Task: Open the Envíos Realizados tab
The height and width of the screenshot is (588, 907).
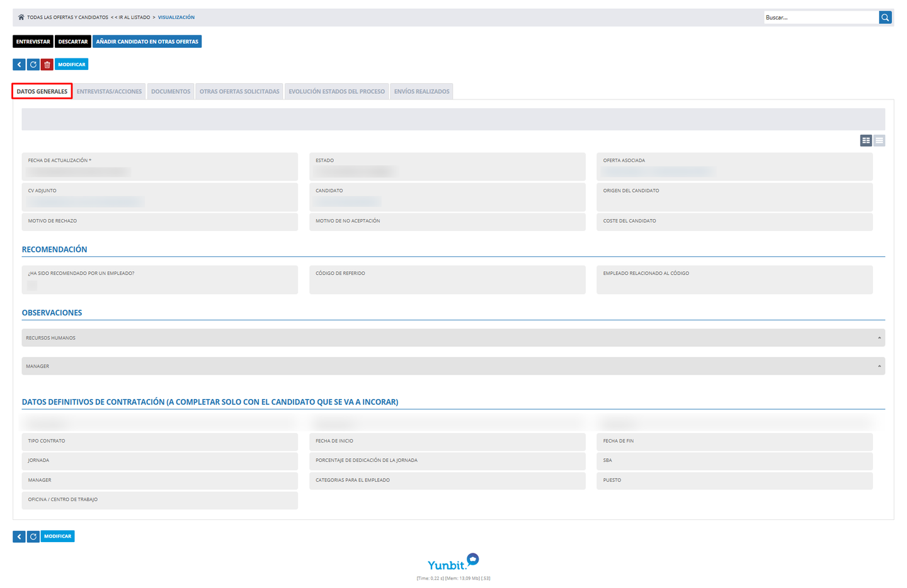Action: click(422, 91)
